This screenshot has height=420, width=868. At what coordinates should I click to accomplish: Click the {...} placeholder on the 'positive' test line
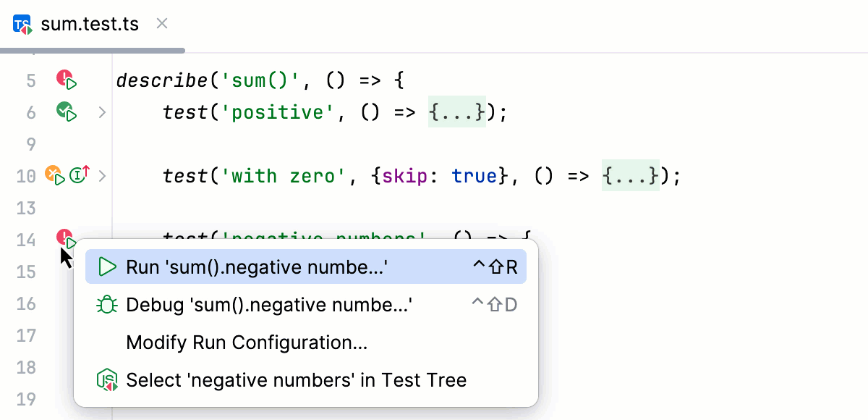point(457,112)
